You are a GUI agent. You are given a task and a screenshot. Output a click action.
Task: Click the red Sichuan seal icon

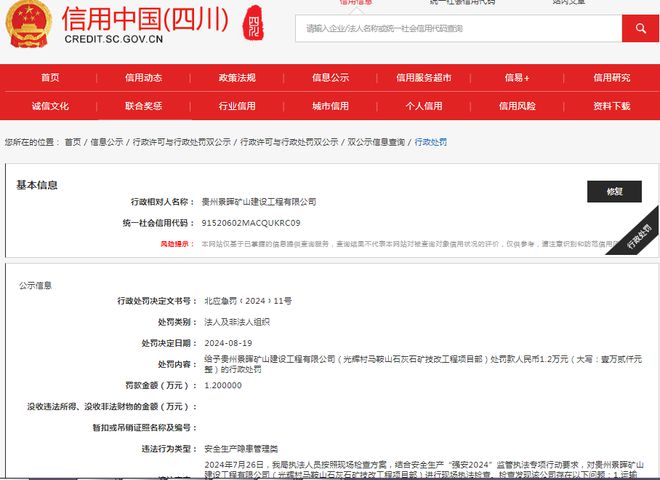pyautogui.click(x=253, y=23)
